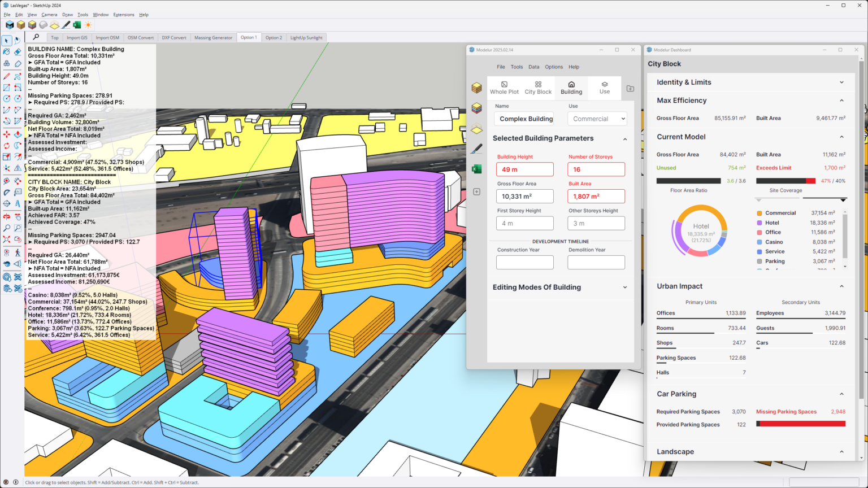The image size is (868, 488).
Task: Open the Export to Excel icon in Modelur
Action: pyautogui.click(x=476, y=168)
